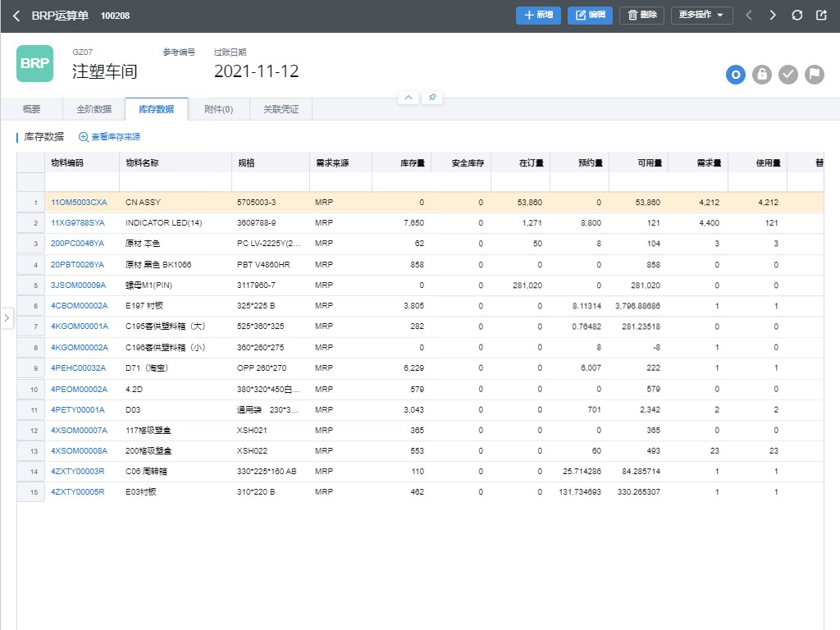Viewport: 840px width, 630px height.
Task: Click the 物料编码 filter input box
Action: (82, 182)
